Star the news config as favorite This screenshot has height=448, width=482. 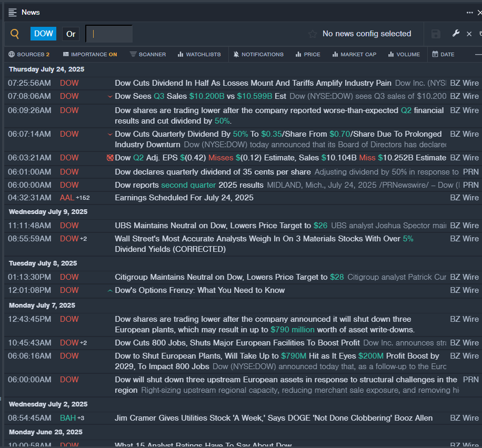[x=313, y=34]
